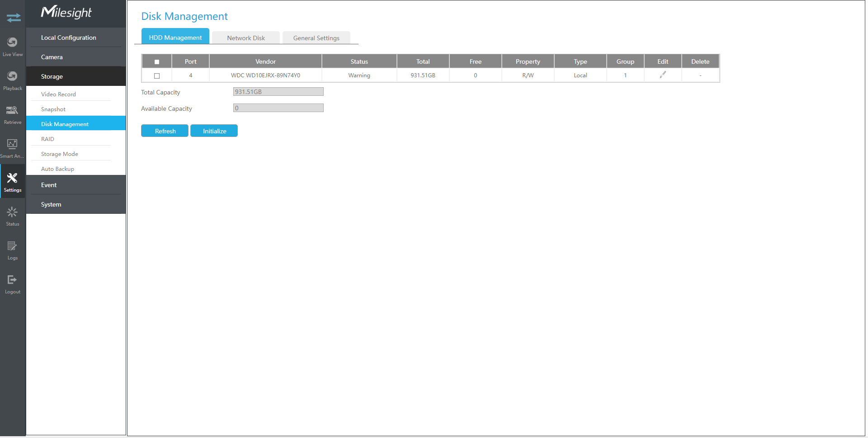This screenshot has height=438, width=868.
Task: Open Snapshot submenu item
Action: click(x=76, y=109)
